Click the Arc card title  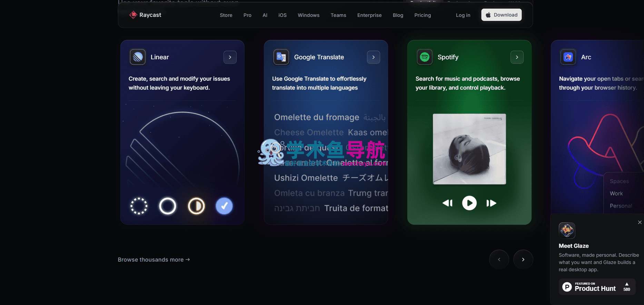586,57
